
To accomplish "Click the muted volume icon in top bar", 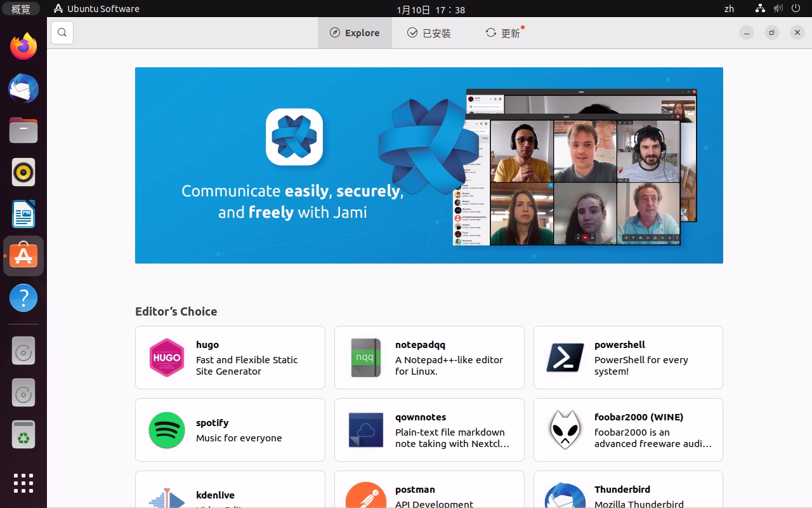I will (x=778, y=9).
